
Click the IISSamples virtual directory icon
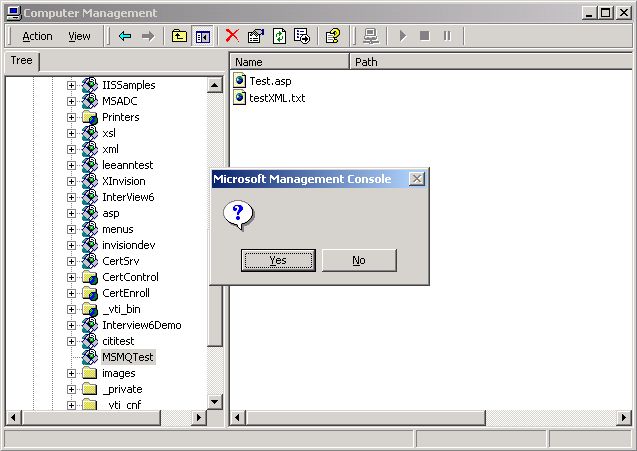[x=89, y=85]
